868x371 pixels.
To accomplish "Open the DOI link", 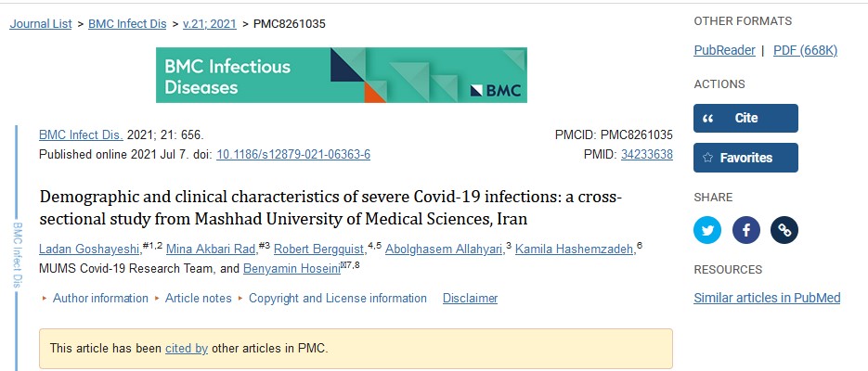I will pos(293,155).
